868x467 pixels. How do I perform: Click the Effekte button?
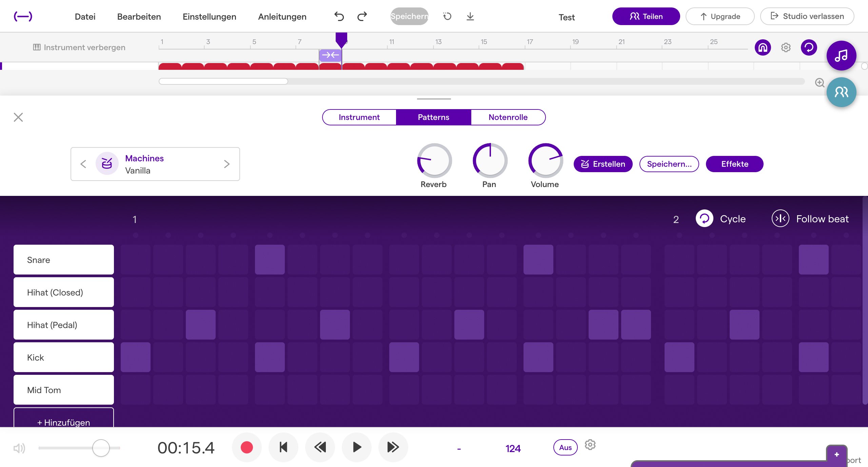734,164
